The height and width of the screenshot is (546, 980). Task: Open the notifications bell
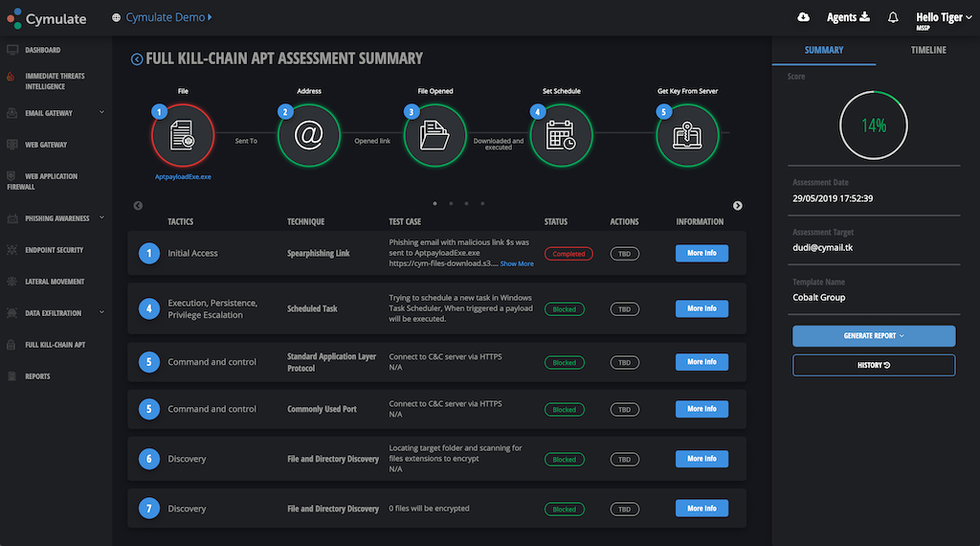[x=893, y=17]
